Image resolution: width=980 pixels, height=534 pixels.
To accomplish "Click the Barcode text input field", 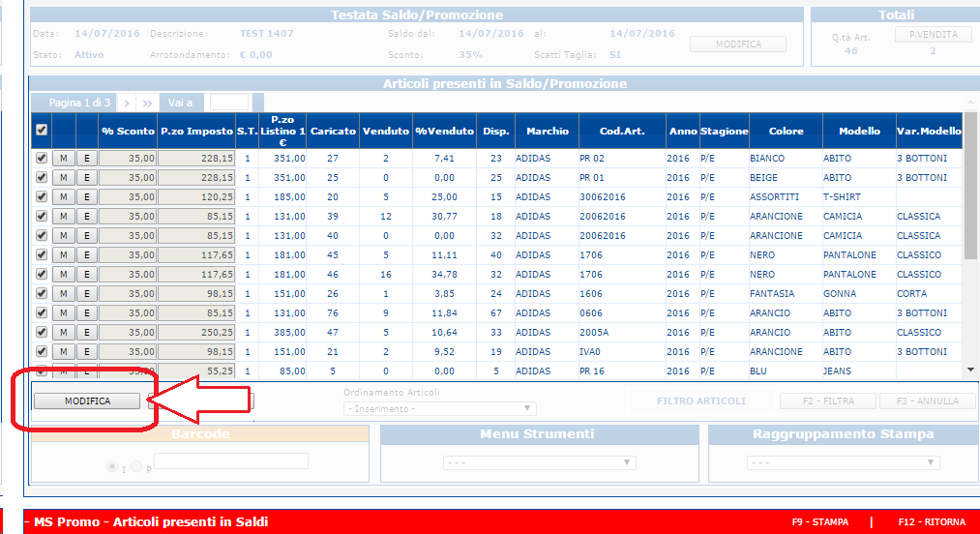I will (x=230, y=461).
